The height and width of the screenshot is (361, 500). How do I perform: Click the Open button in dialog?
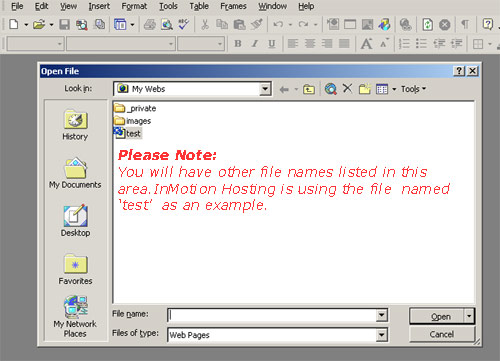(437, 316)
